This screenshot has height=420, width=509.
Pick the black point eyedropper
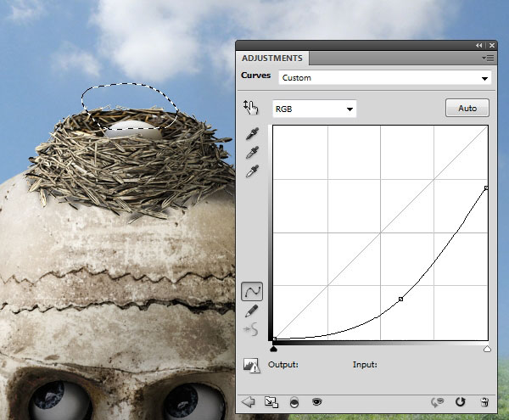click(x=252, y=134)
